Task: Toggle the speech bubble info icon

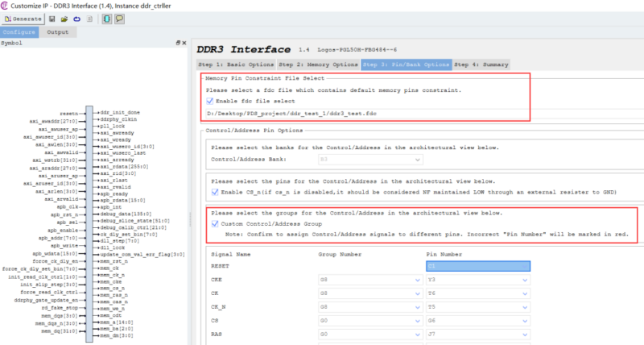Action: click(x=119, y=18)
